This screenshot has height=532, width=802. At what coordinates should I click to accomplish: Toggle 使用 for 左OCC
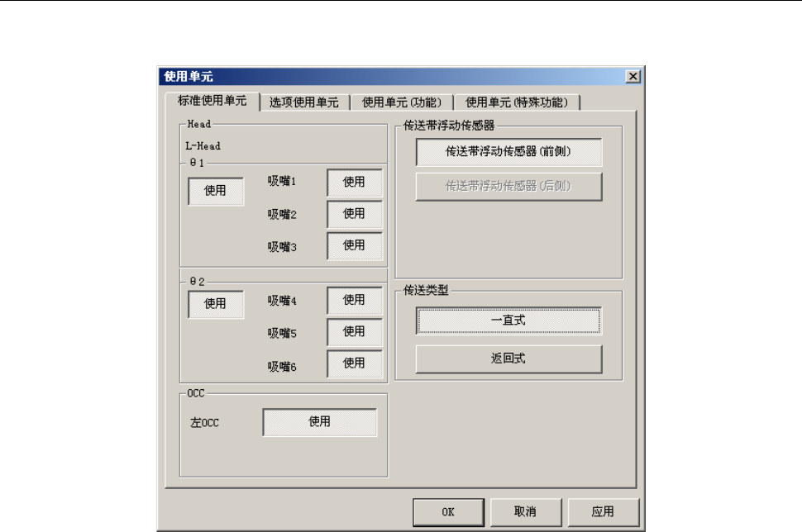pyautogui.click(x=320, y=422)
